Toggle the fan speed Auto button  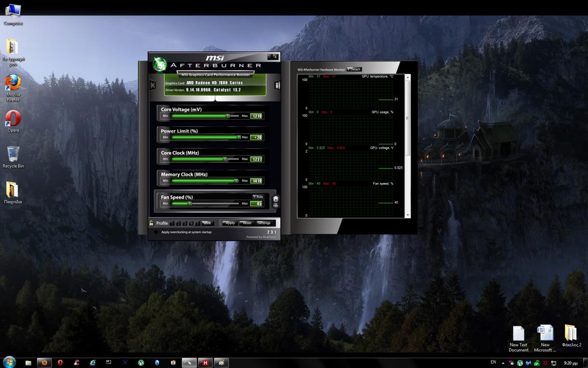point(258,197)
